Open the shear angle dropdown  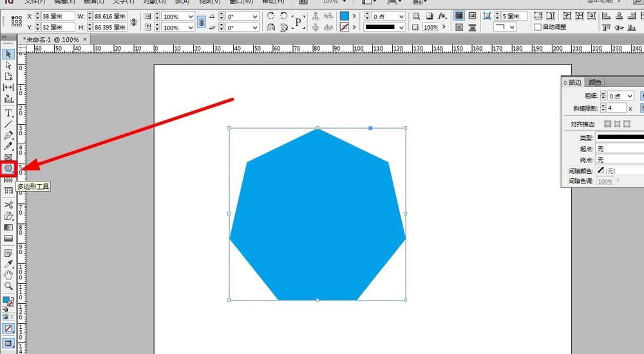click(x=255, y=28)
